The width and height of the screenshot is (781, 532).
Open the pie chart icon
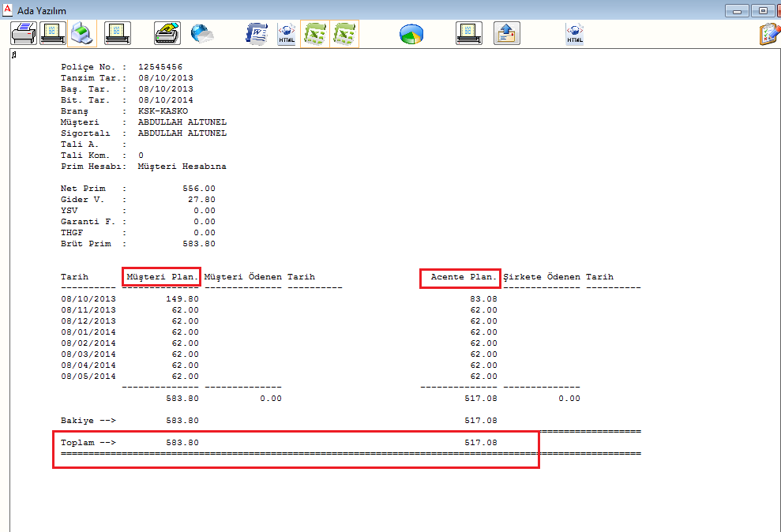411,34
